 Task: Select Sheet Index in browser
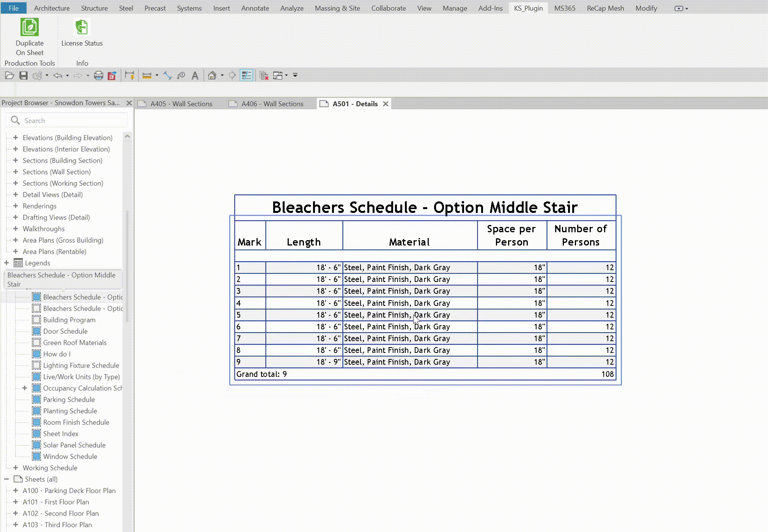coord(61,434)
